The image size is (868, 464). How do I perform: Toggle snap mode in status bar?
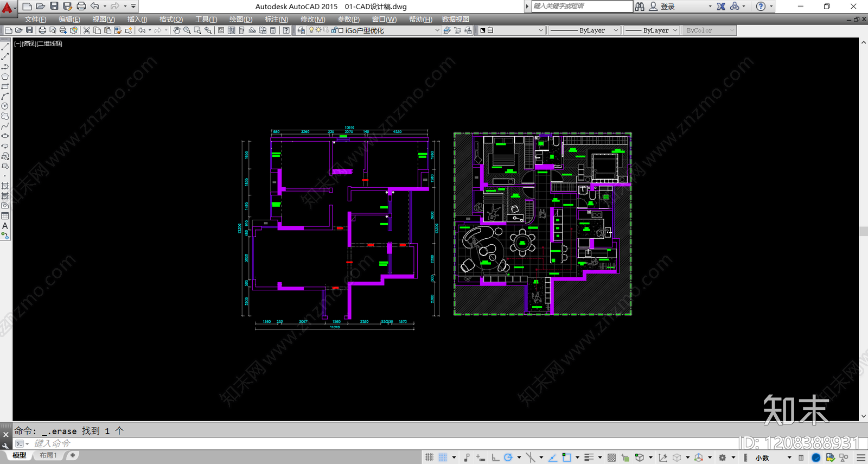[443, 457]
